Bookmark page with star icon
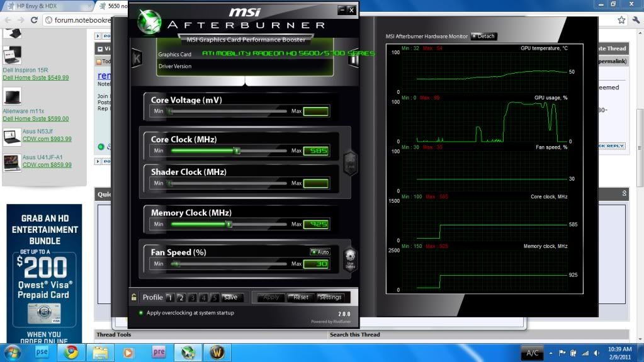This screenshot has height=362, width=644. pos(621,20)
